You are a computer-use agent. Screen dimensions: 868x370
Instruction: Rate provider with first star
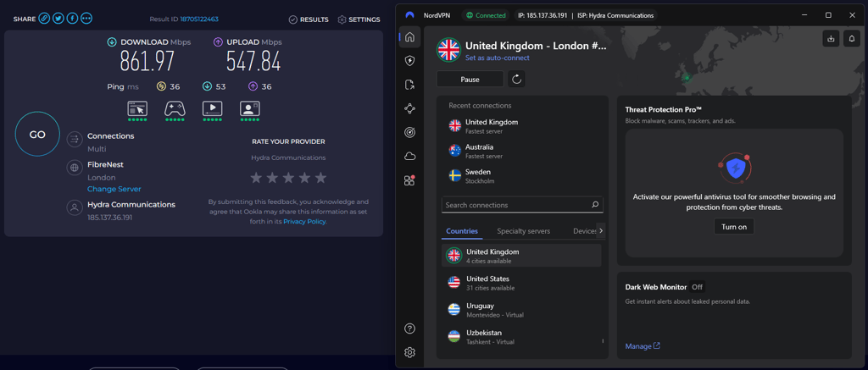256,178
